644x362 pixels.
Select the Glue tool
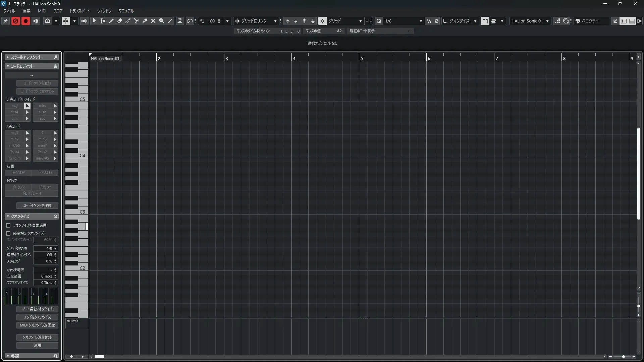coord(145,21)
